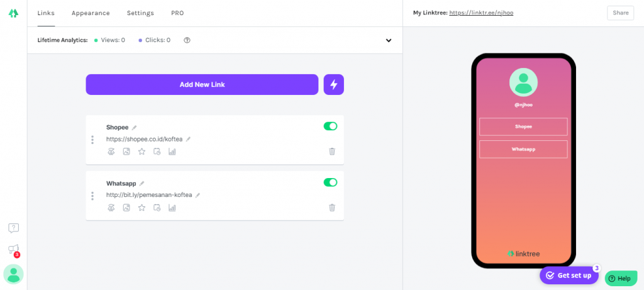Open the announcements megaphone icon
The height and width of the screenshot is (290, 644).
pos(14,249)
